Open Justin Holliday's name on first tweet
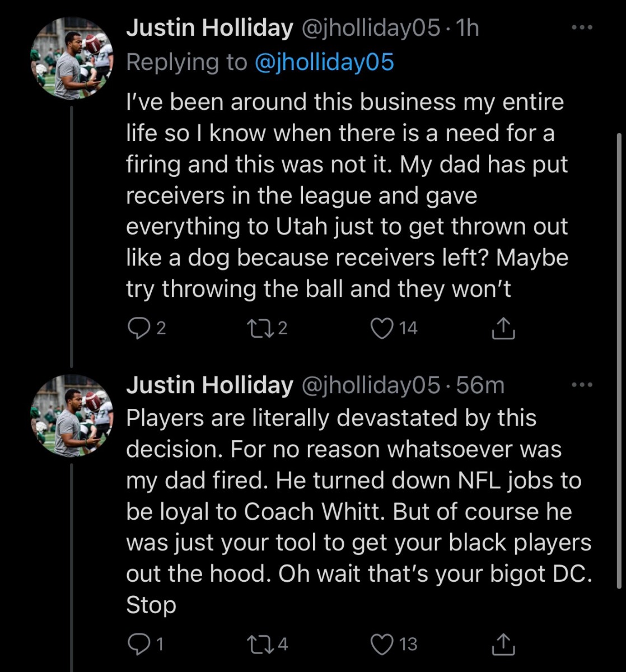The width and height of the screenshot is (626, 672). pyautogui.click(x=209, y=29)
